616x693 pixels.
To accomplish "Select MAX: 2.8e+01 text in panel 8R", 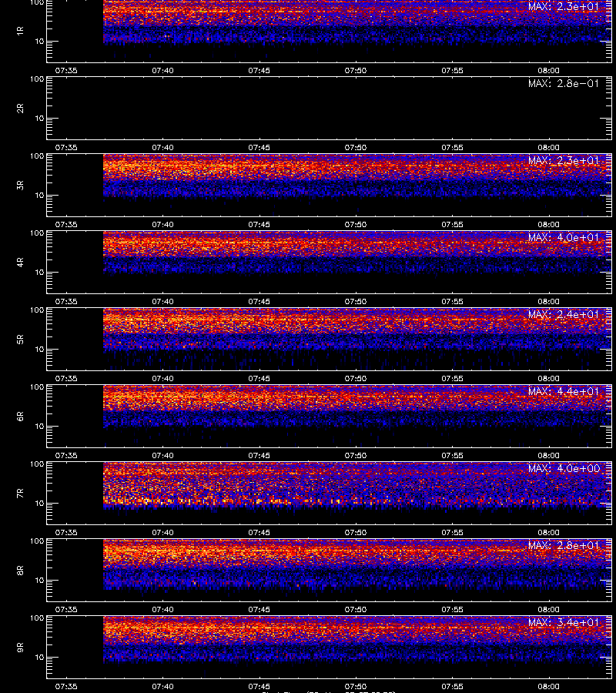I will tap(564, 545).
